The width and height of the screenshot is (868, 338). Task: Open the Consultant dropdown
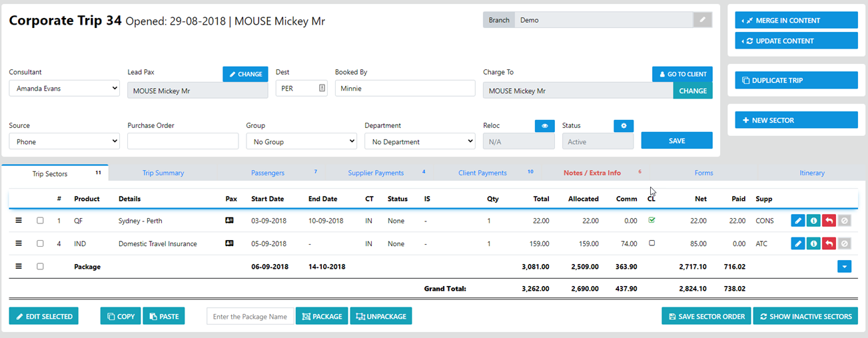tap(64, 89)
